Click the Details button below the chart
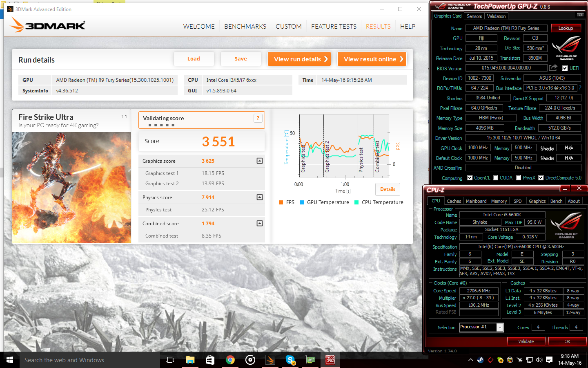The width and height of the screenshot is (588, 368). point(388,189)
